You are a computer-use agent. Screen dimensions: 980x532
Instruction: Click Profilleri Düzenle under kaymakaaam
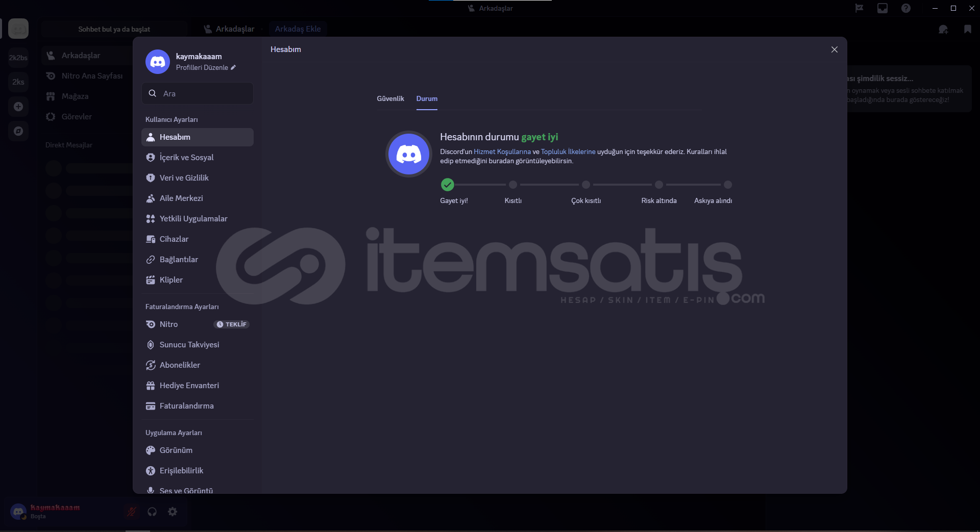pyautogui.click(x=206, y=68)
